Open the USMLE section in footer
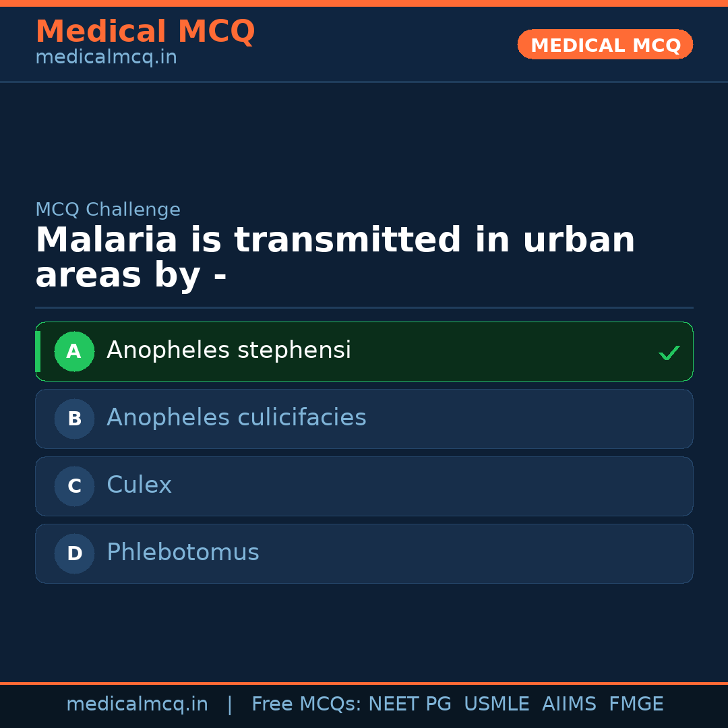Screen dimensions: 728x728 pyautogui.click(x=497, y=704)
